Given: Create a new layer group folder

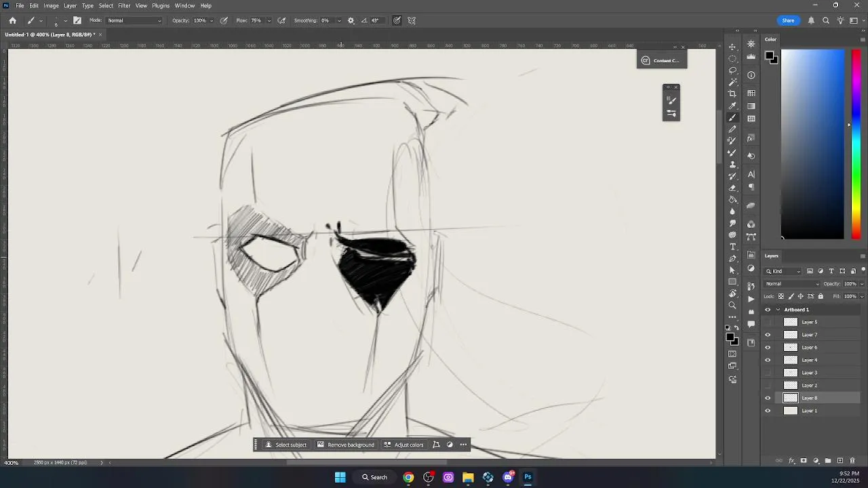Looking at the screenshot, I should click(x=828, y=461).
